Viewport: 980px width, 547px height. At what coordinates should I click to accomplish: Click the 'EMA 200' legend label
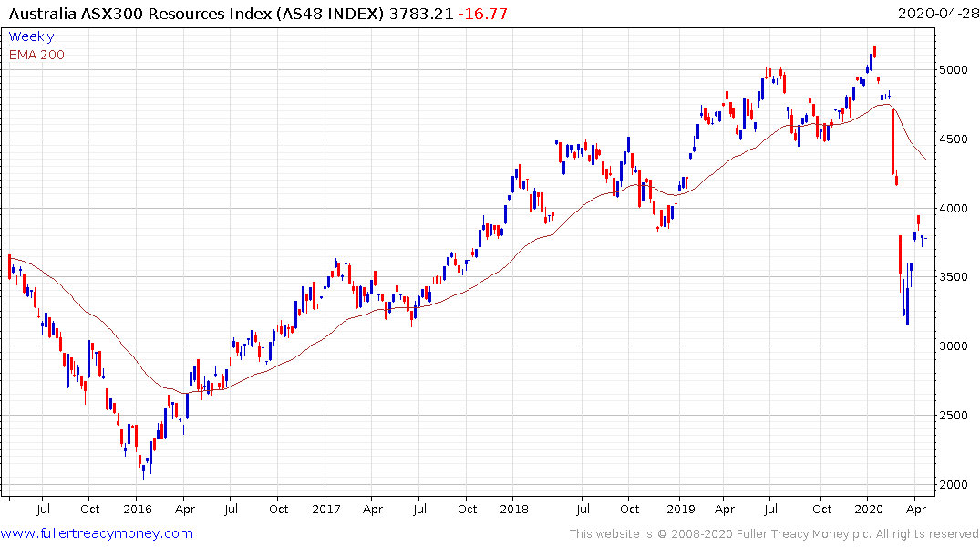36,55
